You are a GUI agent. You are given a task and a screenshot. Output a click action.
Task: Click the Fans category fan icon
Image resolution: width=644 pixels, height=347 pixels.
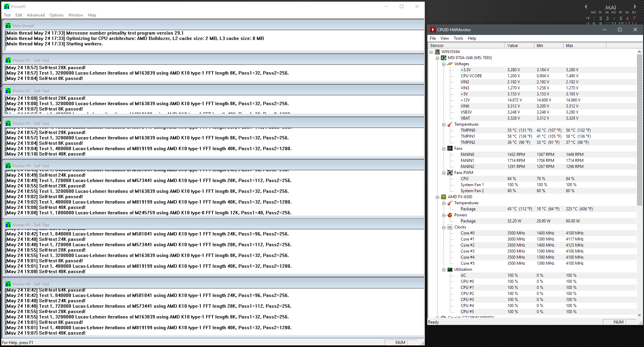point(450,148)
